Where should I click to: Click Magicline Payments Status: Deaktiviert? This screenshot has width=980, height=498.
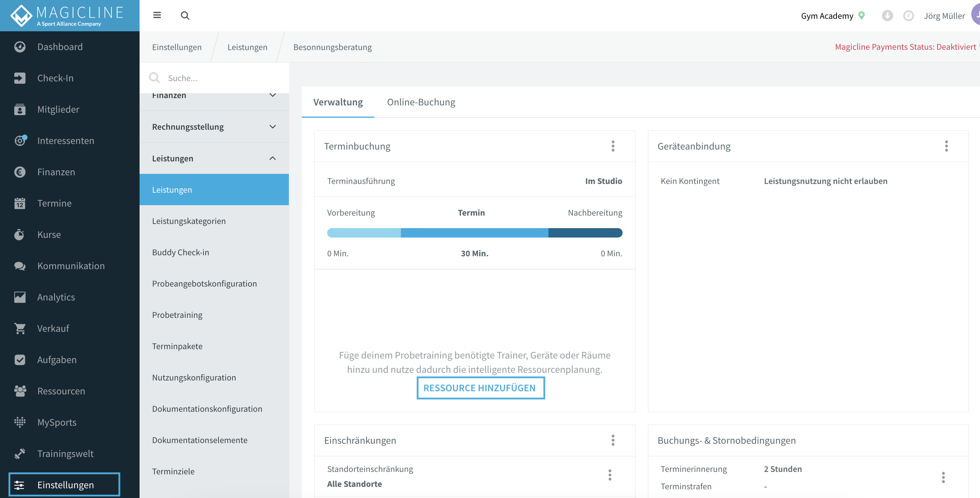point(906,46)
